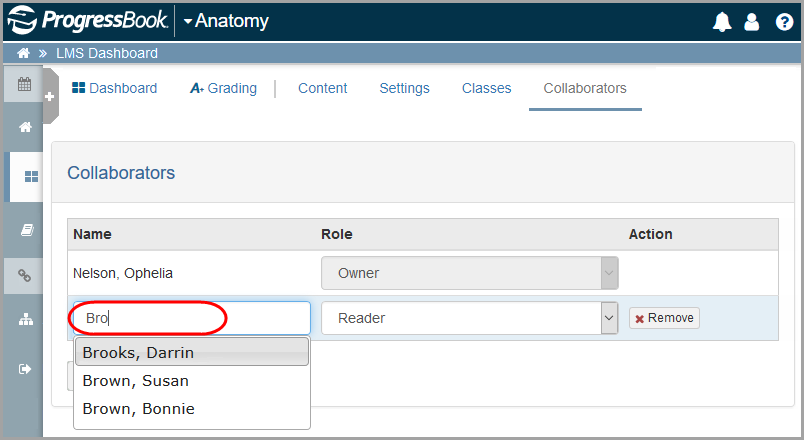Click the link chain sidebar icon

25,276
